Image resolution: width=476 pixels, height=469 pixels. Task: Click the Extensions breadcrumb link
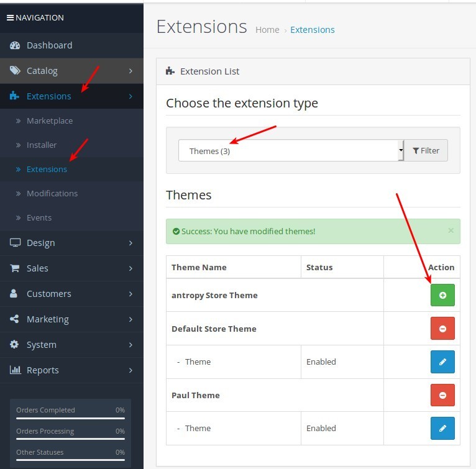[x=313, y=30]
